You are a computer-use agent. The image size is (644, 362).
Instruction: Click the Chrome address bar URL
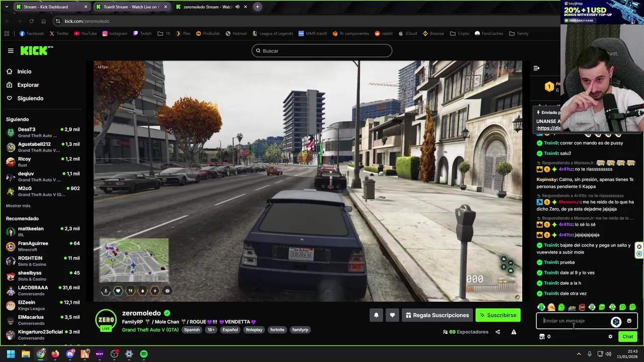click(87, 21)
